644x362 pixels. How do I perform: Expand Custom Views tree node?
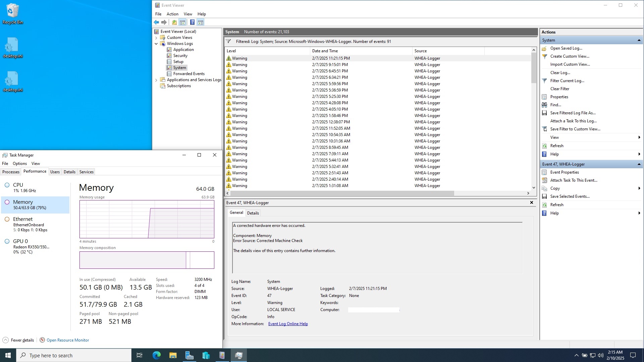[156, 38]
